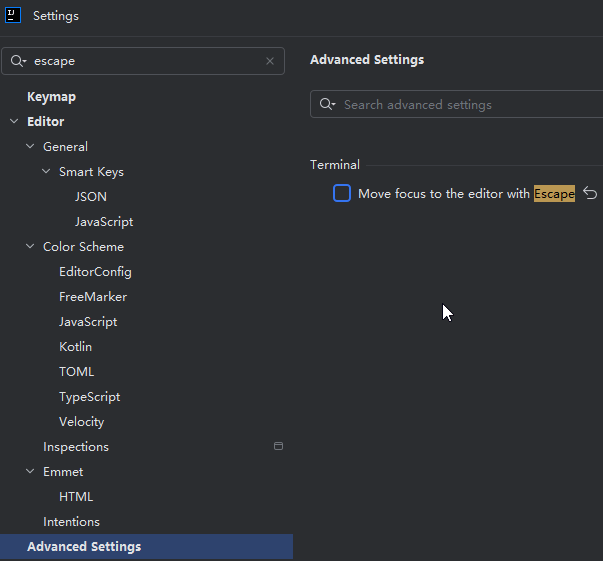
Task: Select HTML under Emmet
Action: tap(76, 497)
